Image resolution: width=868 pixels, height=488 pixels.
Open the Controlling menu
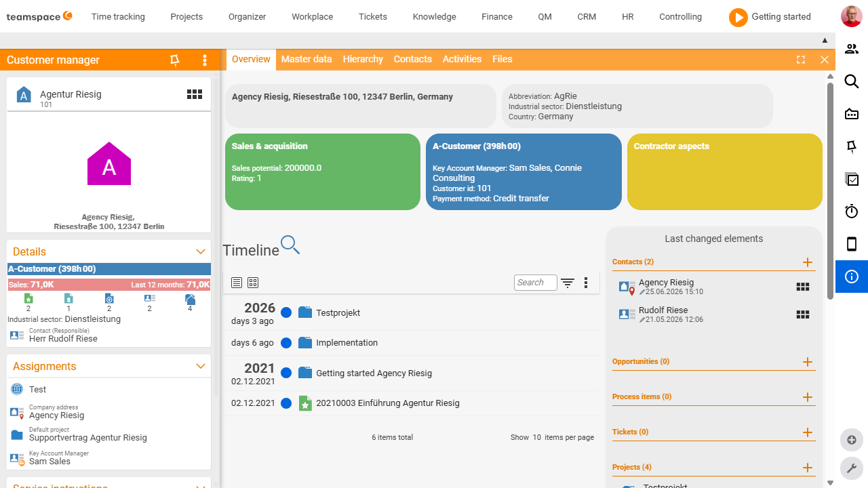tap(681, 17)
